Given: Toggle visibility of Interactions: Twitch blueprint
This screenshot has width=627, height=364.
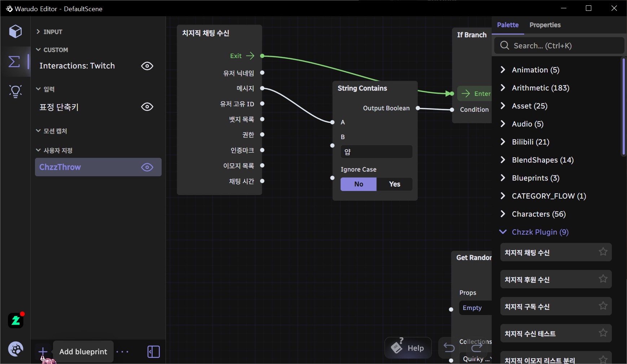Looking at the screenshot, I should tap(147, 66).
